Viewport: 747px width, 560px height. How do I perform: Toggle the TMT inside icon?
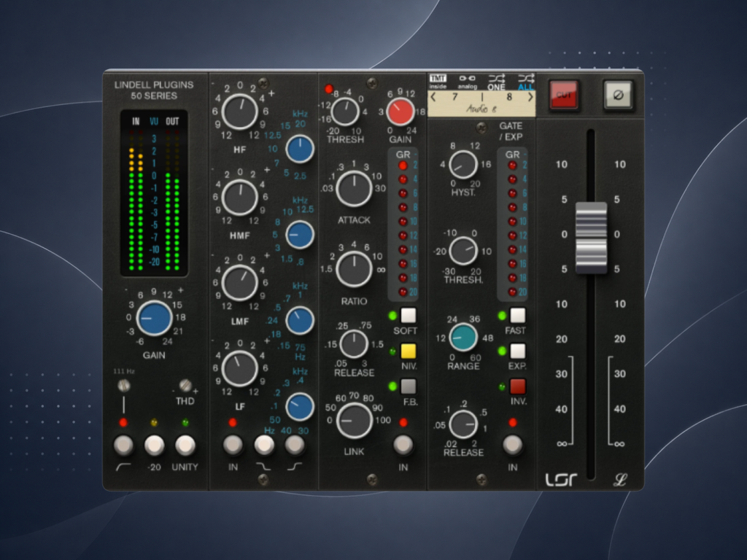pyautogui.click(x=438, y=82)
